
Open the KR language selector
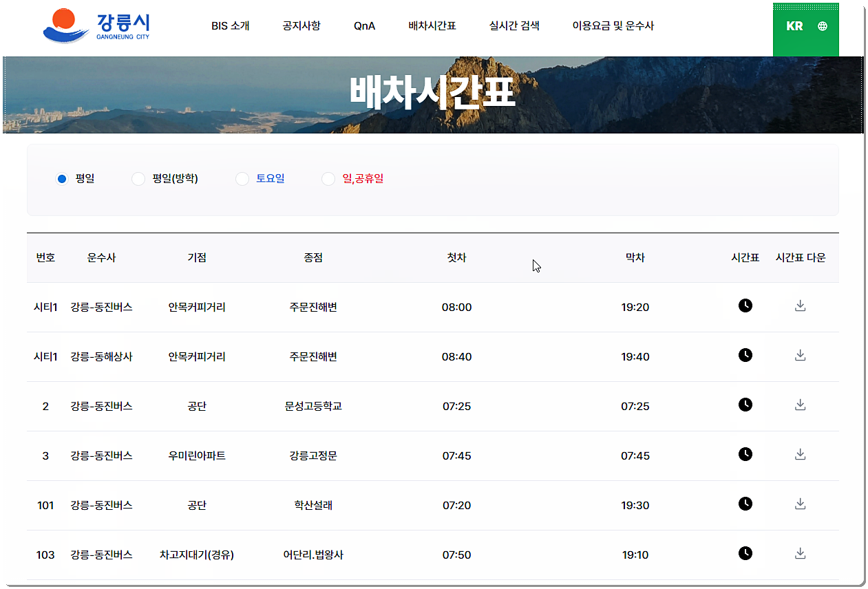pos(796,26)
